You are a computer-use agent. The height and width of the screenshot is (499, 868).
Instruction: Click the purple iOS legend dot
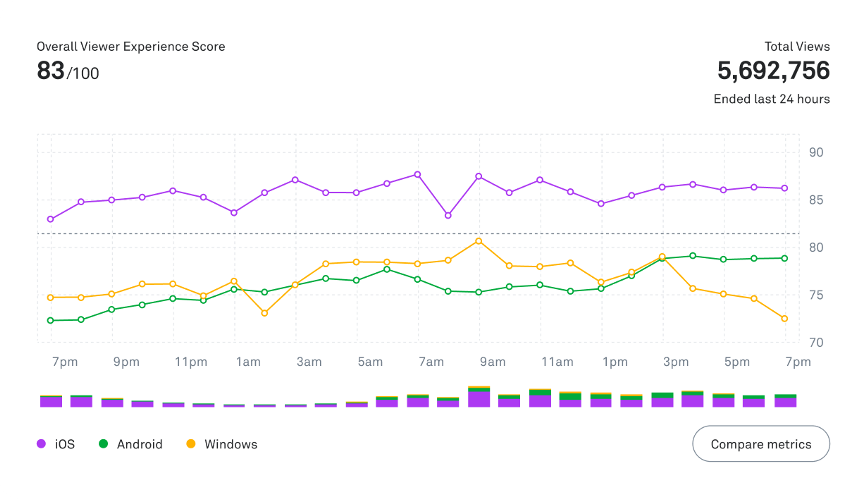(42, 444)
